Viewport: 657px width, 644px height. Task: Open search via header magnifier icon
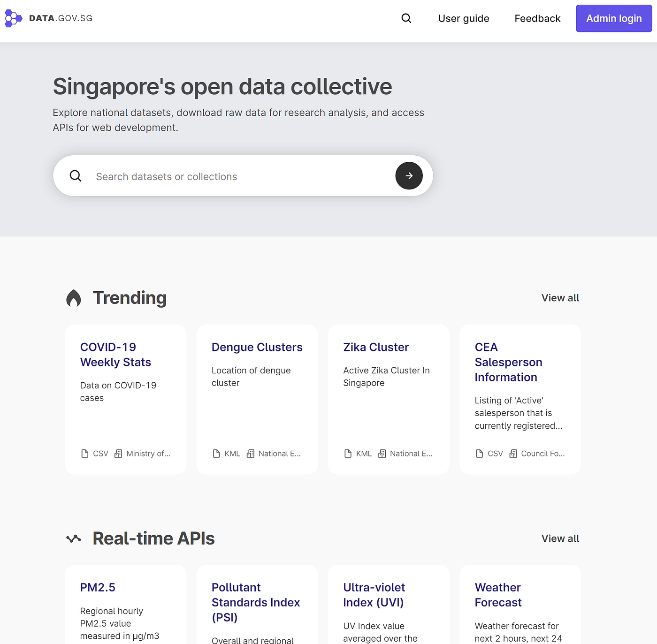pos(406,18)
